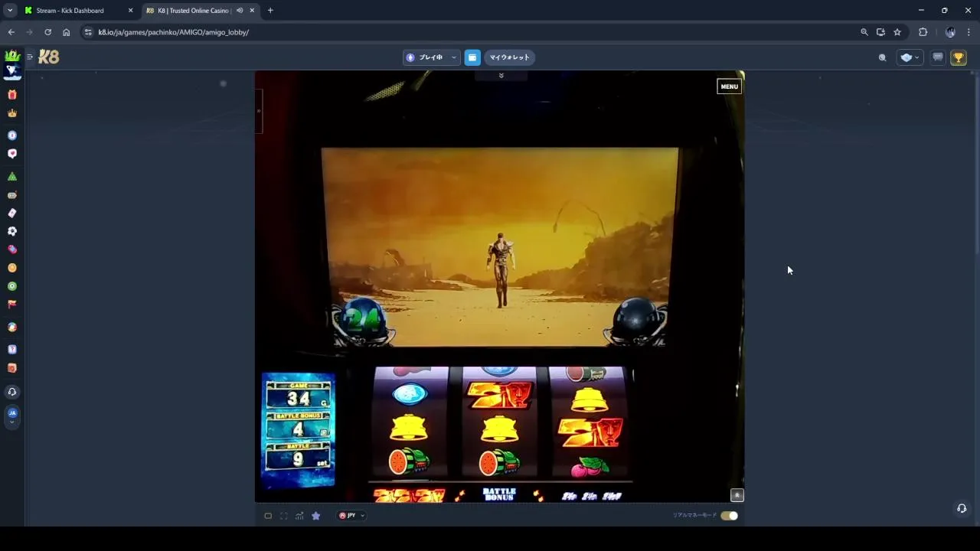
Task: Click the search magnifier in K8 header
Action: (x=882, y=57)
